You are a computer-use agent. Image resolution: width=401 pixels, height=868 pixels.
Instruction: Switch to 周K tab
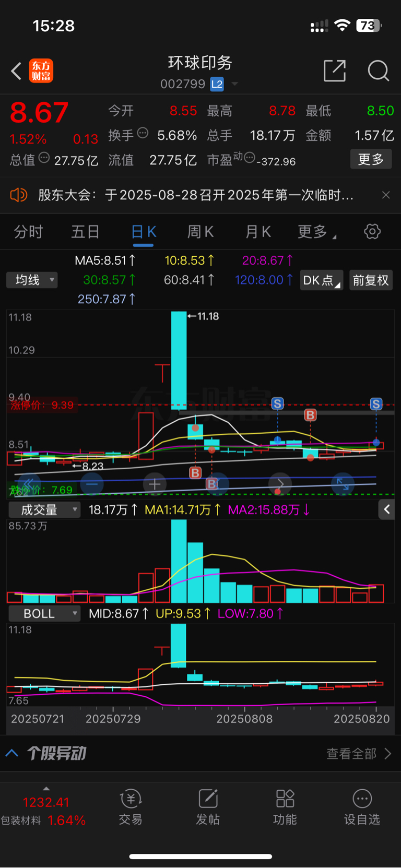pyautogui.click(x=200, y=232)
